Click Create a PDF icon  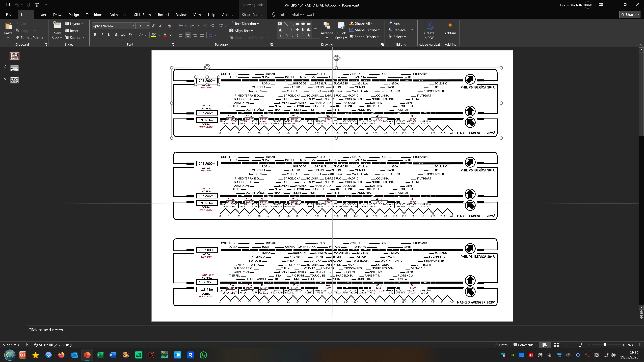point(429,31)
